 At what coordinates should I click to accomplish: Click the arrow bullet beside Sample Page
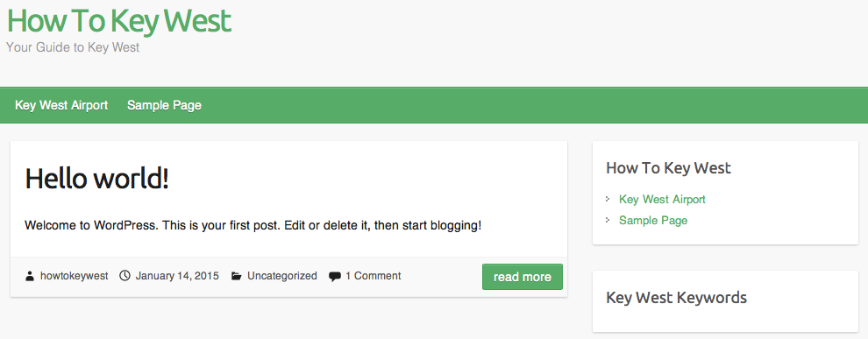[x=608, y=220]
